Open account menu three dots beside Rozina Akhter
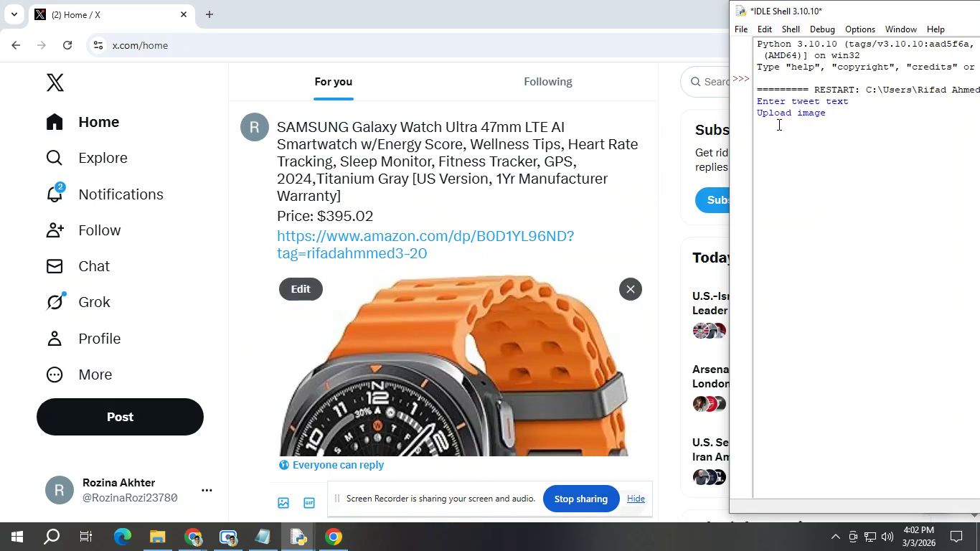 click(207, 490)
